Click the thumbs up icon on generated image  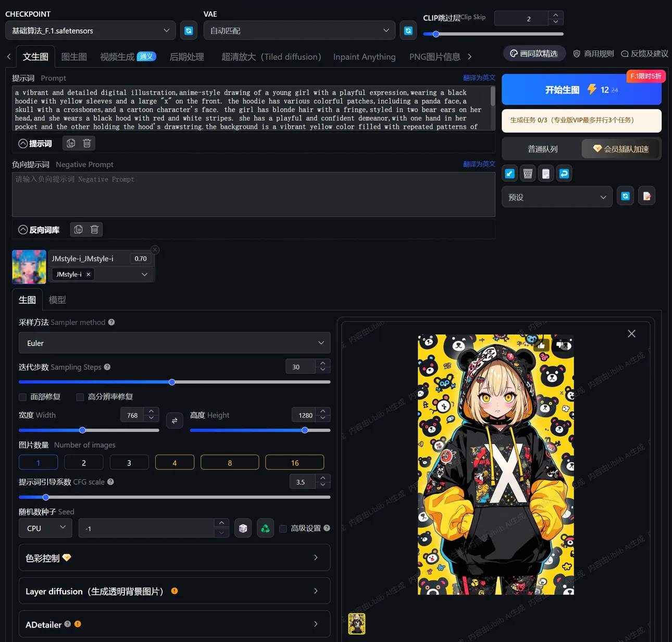[x=541, y=345]
